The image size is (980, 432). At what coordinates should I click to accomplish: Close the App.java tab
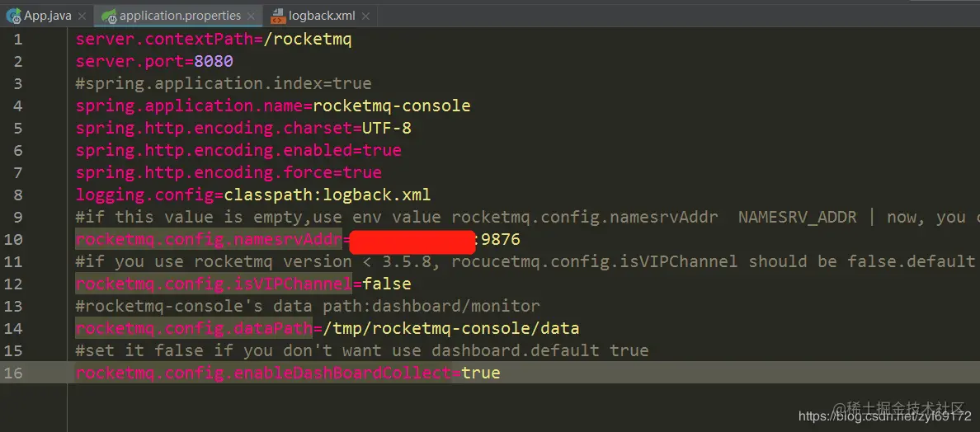(x=82, y=16)
